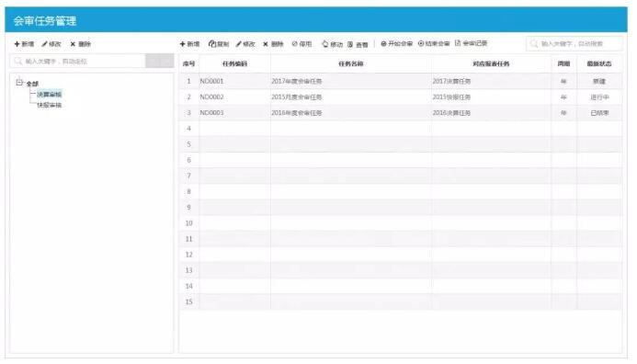Screen dimensions: 637x364
Task: Click 移动 move icon in task toolbar
Action: click(325, 44)
